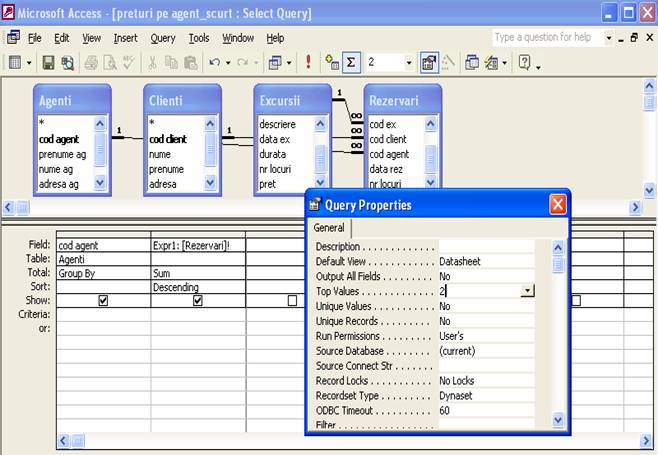
Task: Click the Descending sort cell
Action: coord(197,287)
